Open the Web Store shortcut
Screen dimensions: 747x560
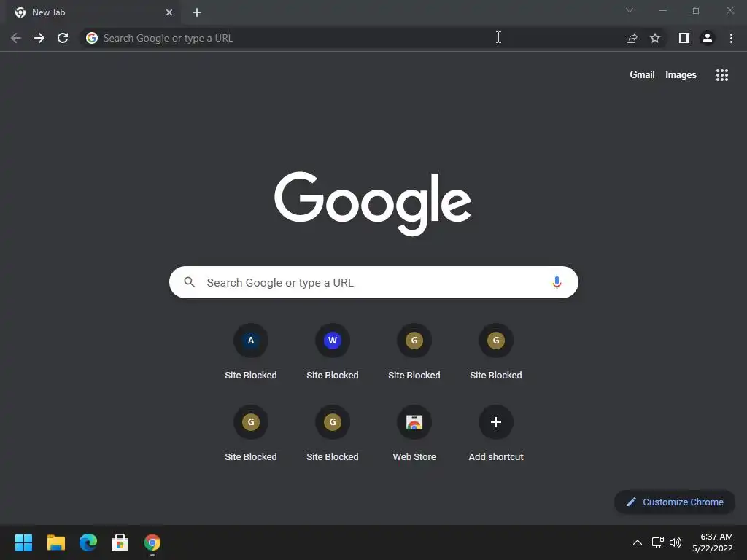pos(414,433)
